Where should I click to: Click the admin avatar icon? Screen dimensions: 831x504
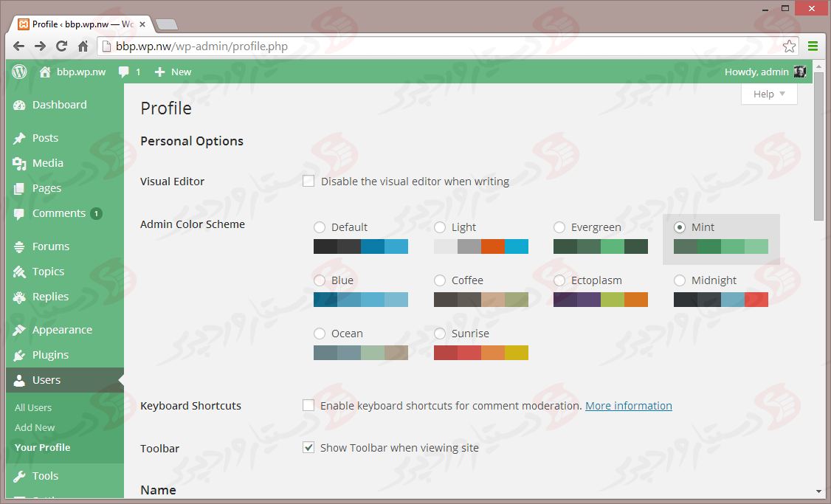799,72
